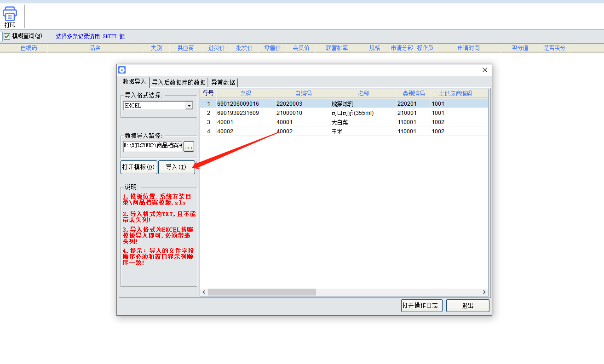Click the 操作员 column header
Viewport: 604px width, 364px height.
(425, 48)
